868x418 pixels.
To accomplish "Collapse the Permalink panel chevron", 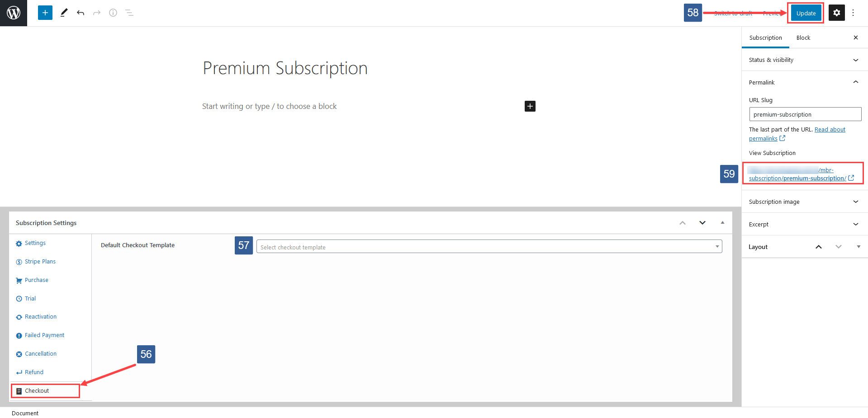I will click(855, 82).
